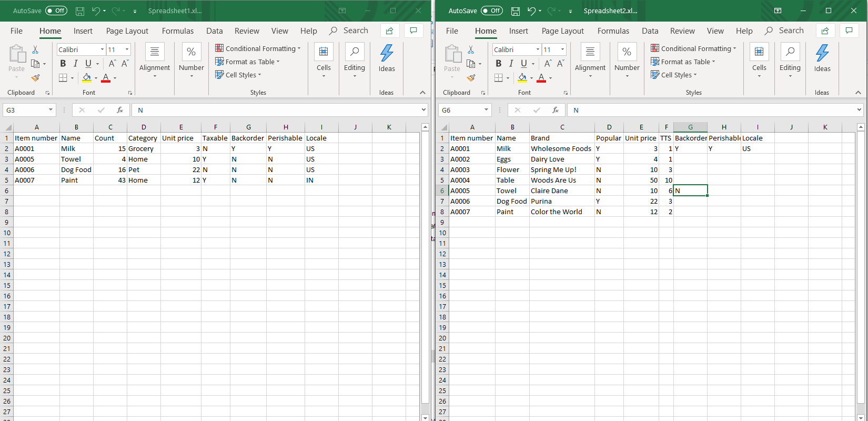Screen dimensions: 868x421
Task: Select cell containing Purina in Spreadsheet2
Action: [561, 201]
